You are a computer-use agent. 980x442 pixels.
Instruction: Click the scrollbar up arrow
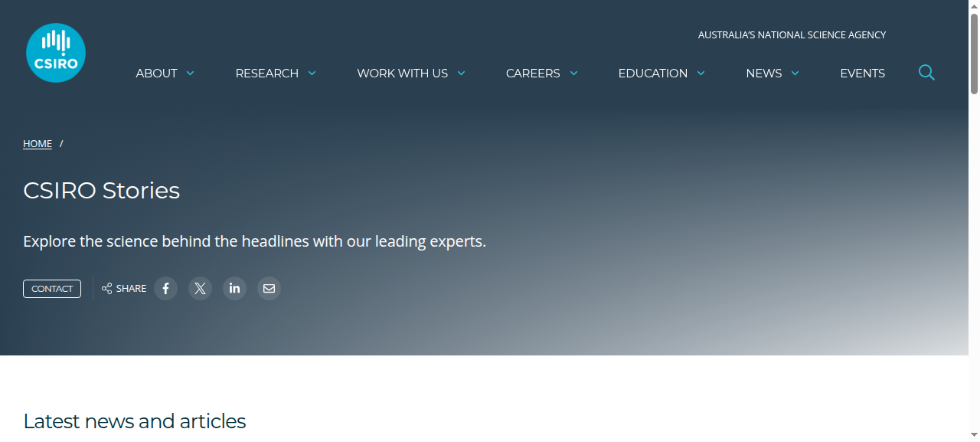click(x=974, y=6)
